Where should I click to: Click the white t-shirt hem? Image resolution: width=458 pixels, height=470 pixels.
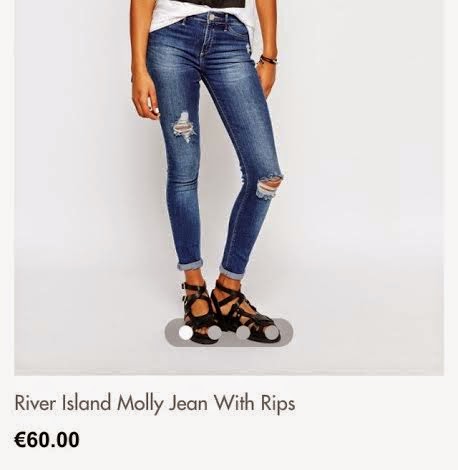click(173, 21)
